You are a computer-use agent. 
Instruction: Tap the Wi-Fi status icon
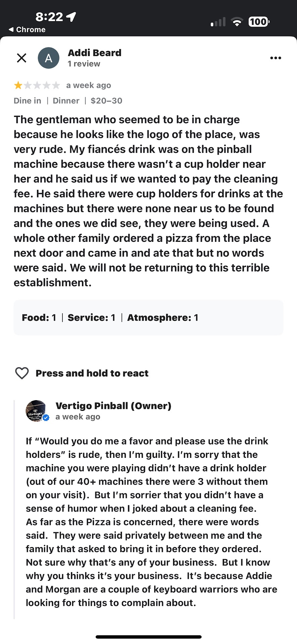tap(237, 22)
